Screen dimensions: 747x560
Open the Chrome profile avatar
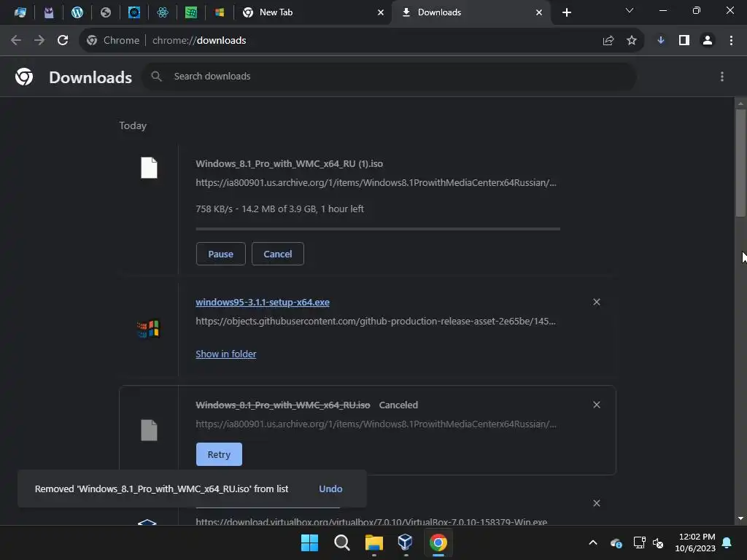pyautogui.click(x=708, y=41)
